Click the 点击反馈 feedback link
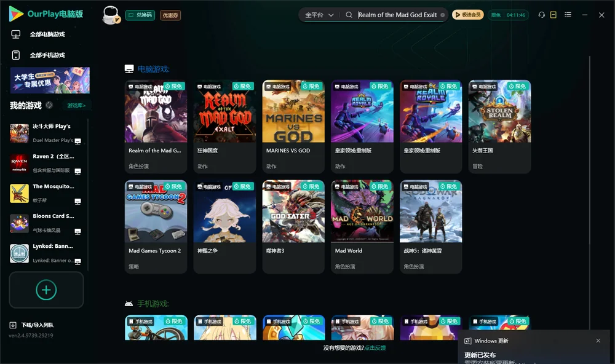This screenshot has width=615, height=364. [375, 348]
